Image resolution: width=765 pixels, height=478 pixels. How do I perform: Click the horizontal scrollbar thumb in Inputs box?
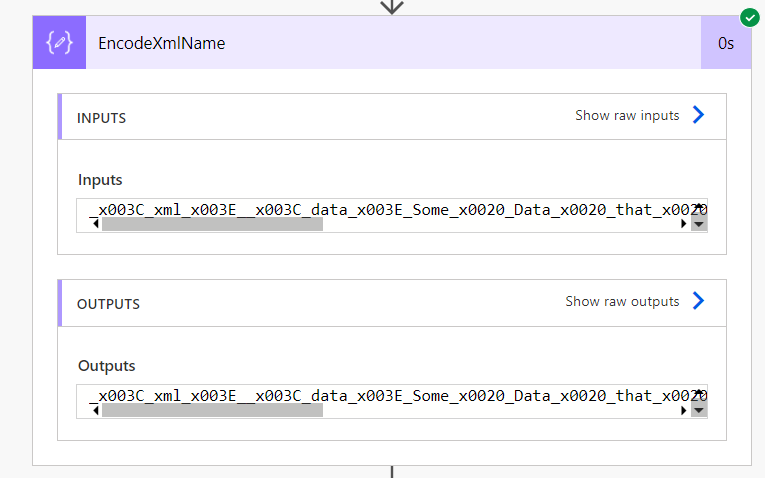(212, 224)
